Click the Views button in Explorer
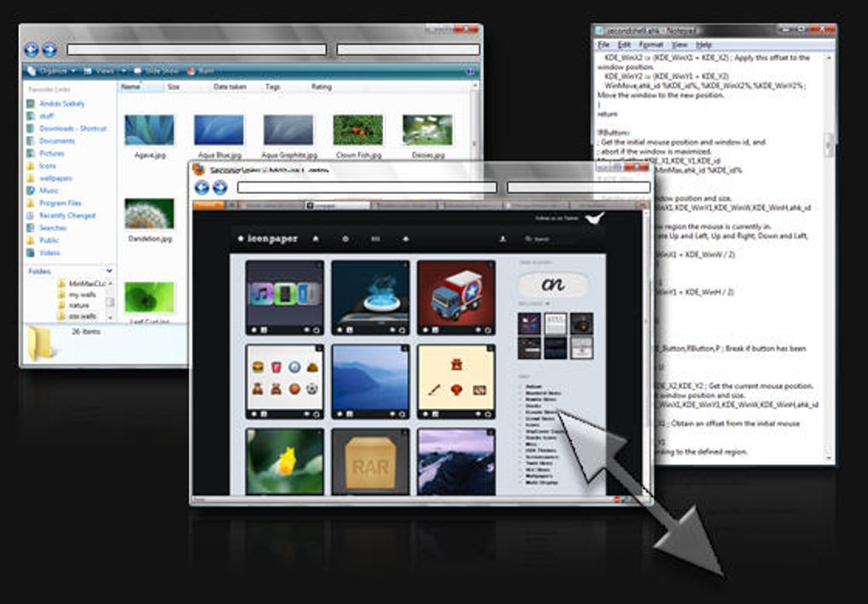 (99, 71)
